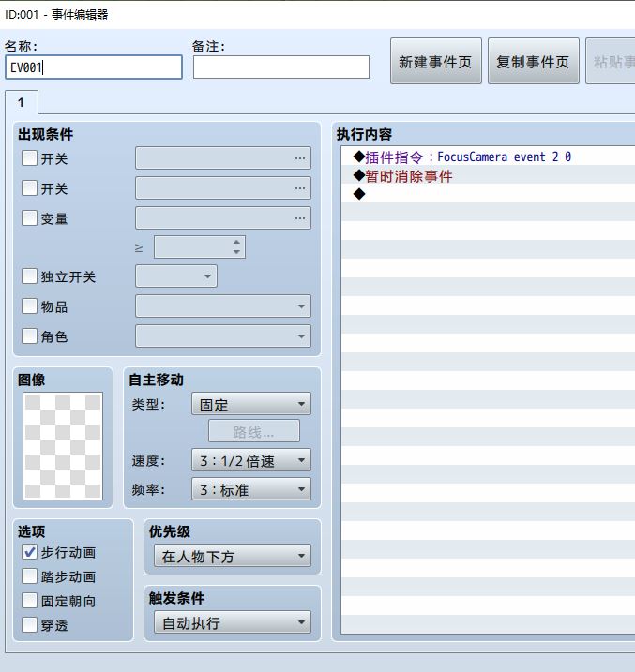
Task: Enable the second 开关 condition checkbox
Action: point(29,187)
